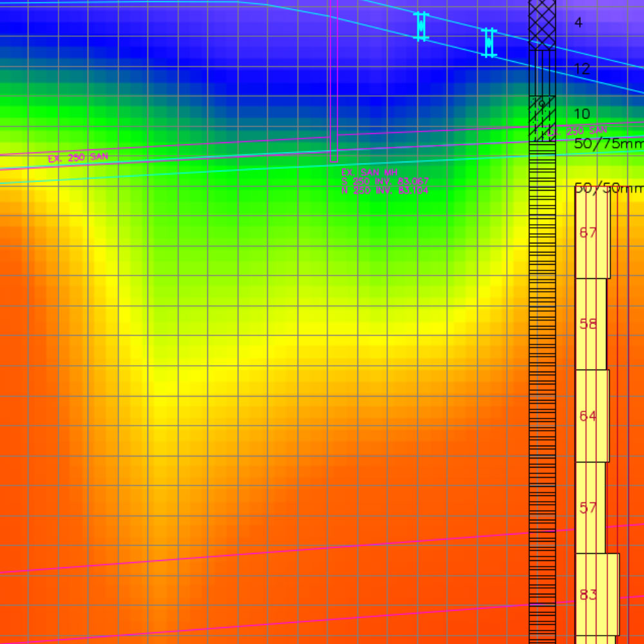Select the yellow bar labeled 67

coord(592,233)
